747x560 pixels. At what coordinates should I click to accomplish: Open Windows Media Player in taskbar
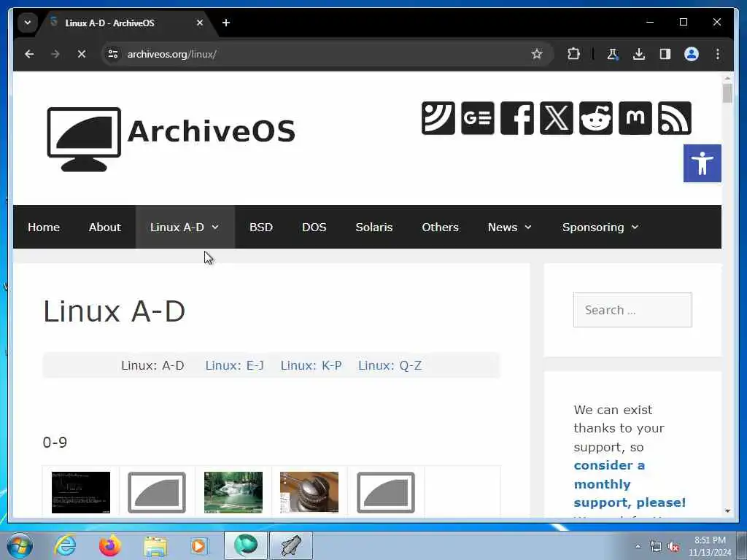tap(199, 546)
